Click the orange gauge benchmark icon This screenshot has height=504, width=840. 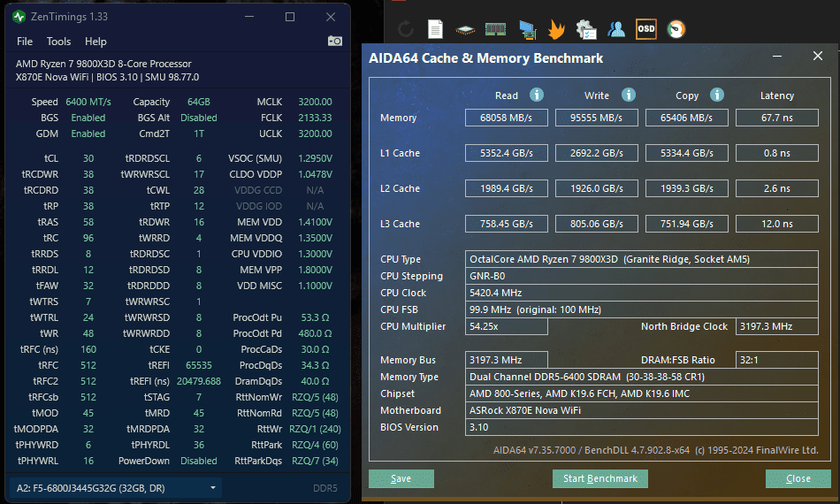click(x=676, y=29)
